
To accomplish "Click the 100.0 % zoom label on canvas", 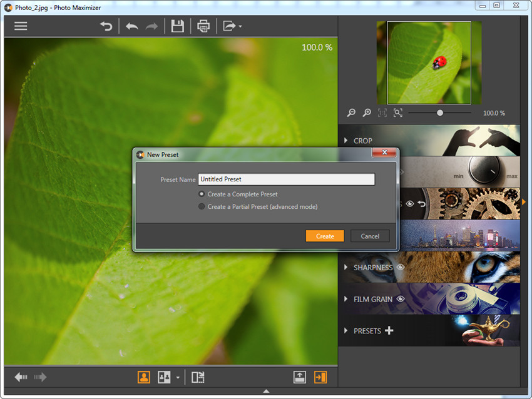I will click(x=317, y=47).
